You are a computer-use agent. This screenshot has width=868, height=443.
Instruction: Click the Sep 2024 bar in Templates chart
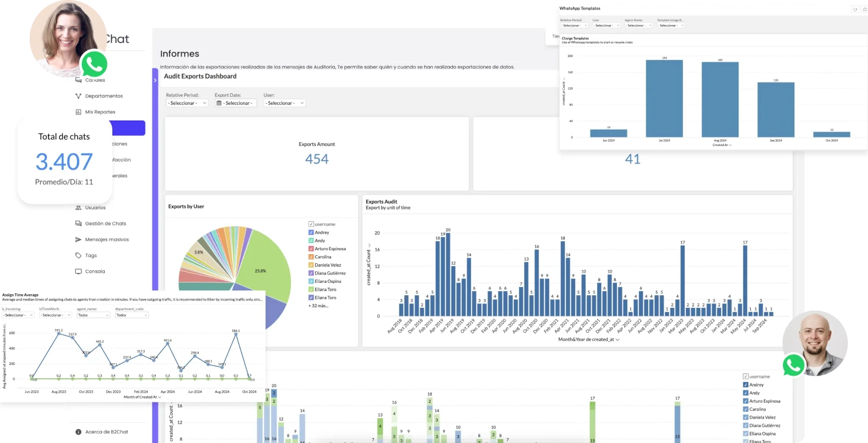pos(776,109)
